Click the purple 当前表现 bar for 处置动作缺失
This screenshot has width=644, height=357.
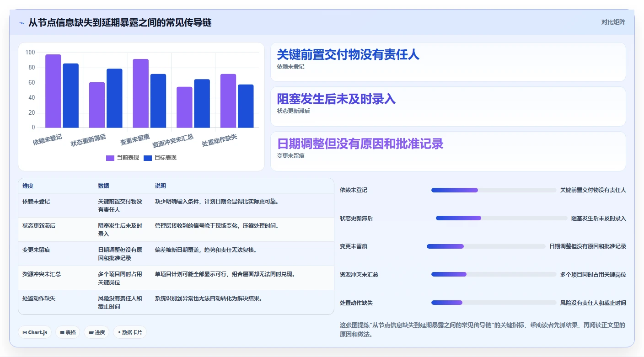coord(228,101)
